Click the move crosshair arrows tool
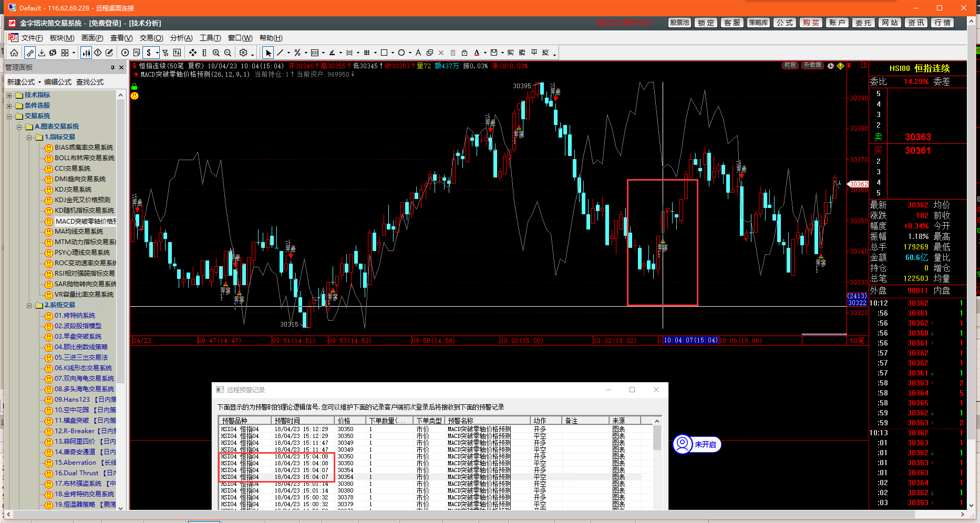The height and width of the screenshot is (523, 980). click(193, 53)
